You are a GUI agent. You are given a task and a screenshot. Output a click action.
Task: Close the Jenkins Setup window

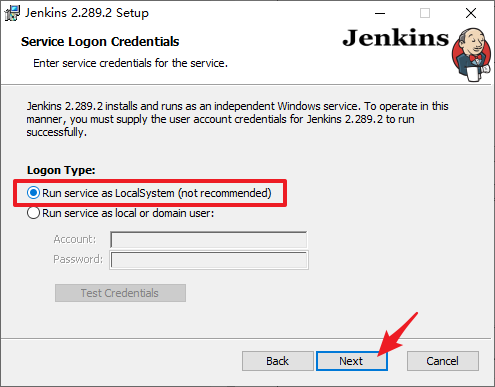(471, 13)
